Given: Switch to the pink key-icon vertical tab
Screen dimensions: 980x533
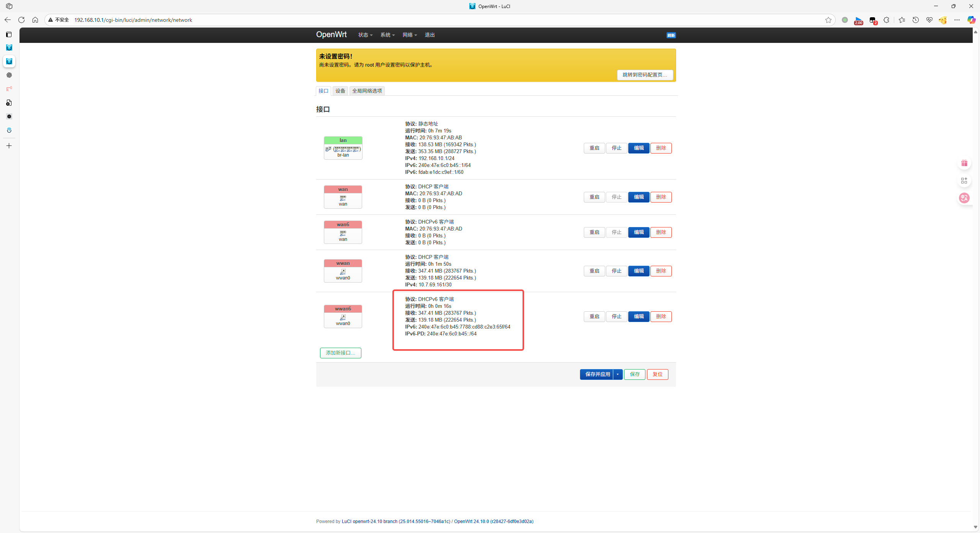Looking at the screenshot, I should point(9,89).
